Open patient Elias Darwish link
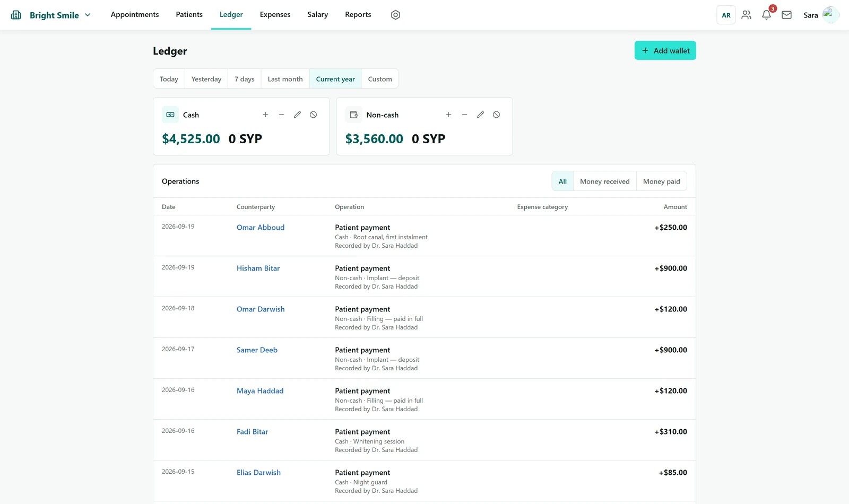Viewport: 849px width, 504px height. [x=258, y=473]
